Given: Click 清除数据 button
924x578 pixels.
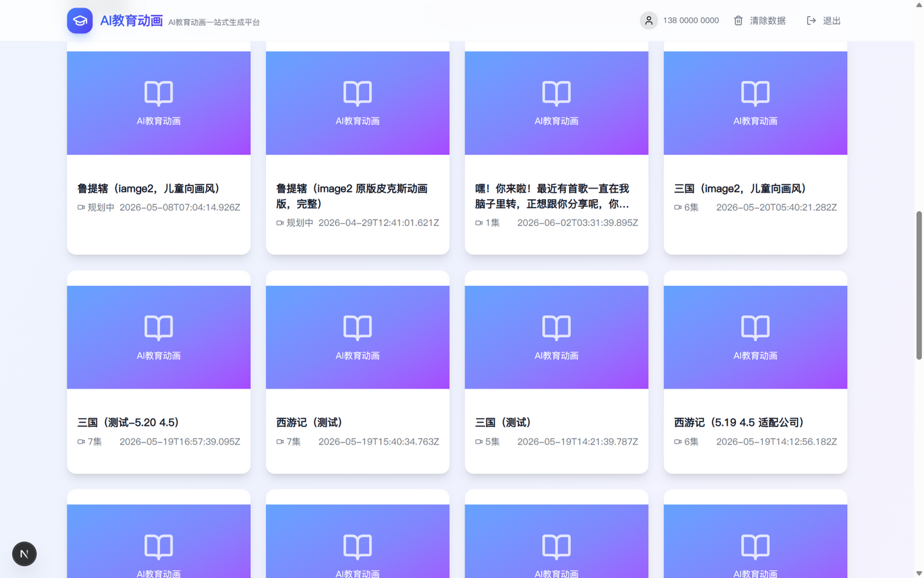Looking at the screenshot, I should [760, 21].
